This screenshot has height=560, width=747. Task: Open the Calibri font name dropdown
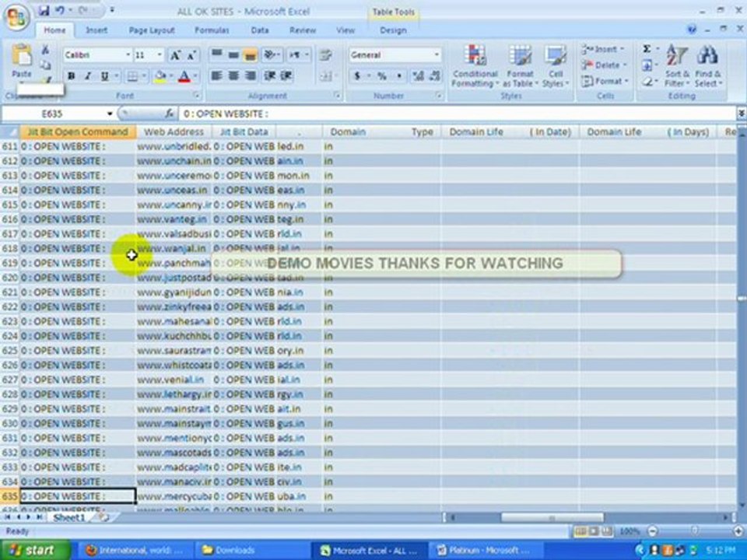(128, 55)
